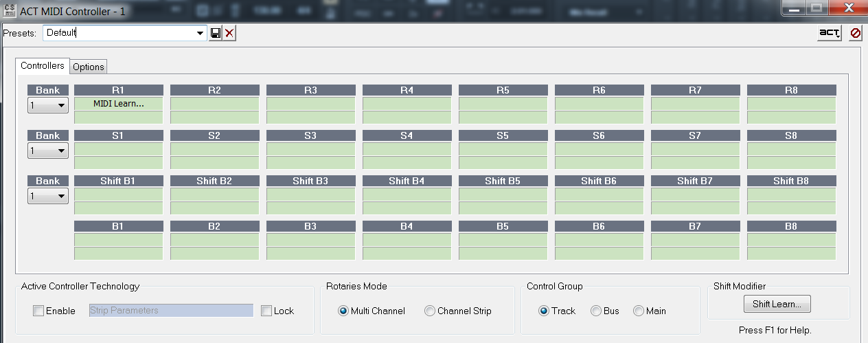Click the R1 MIDI Learn cell

(119, 104)
